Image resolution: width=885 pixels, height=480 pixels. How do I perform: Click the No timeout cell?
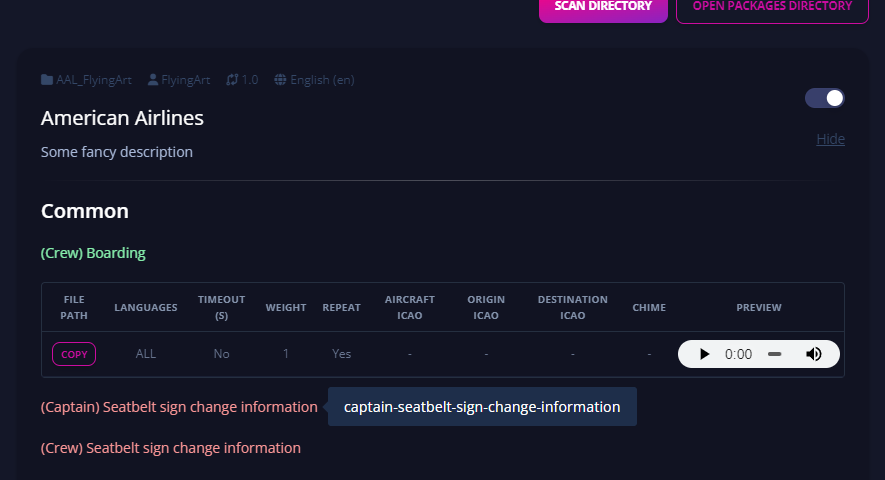(x=221, y=354)
